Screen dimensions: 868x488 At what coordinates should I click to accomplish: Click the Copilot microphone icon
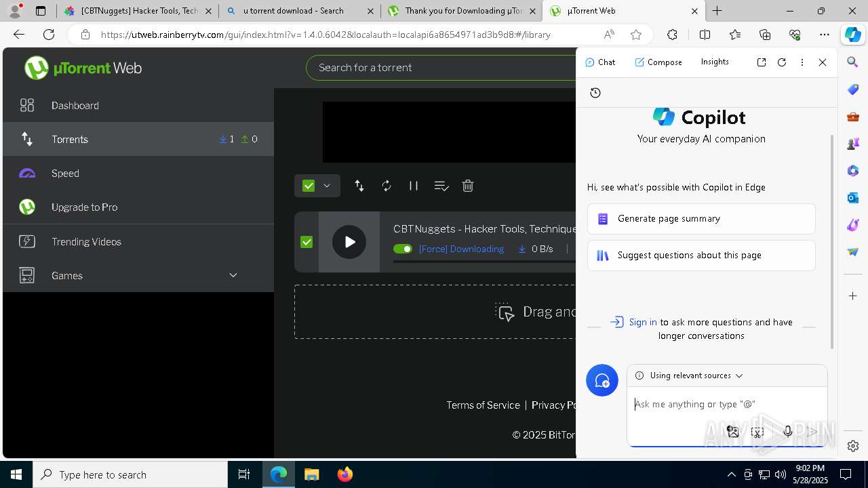787,431
